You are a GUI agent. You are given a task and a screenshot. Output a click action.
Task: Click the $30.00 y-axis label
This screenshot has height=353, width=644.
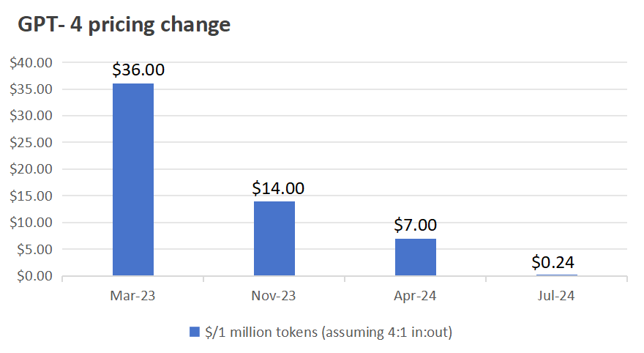31,116
